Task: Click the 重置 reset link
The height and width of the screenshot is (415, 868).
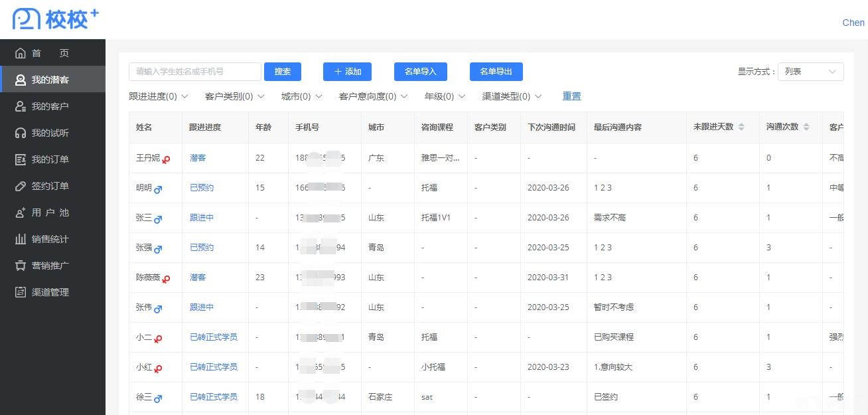Action: click(571, 96)
